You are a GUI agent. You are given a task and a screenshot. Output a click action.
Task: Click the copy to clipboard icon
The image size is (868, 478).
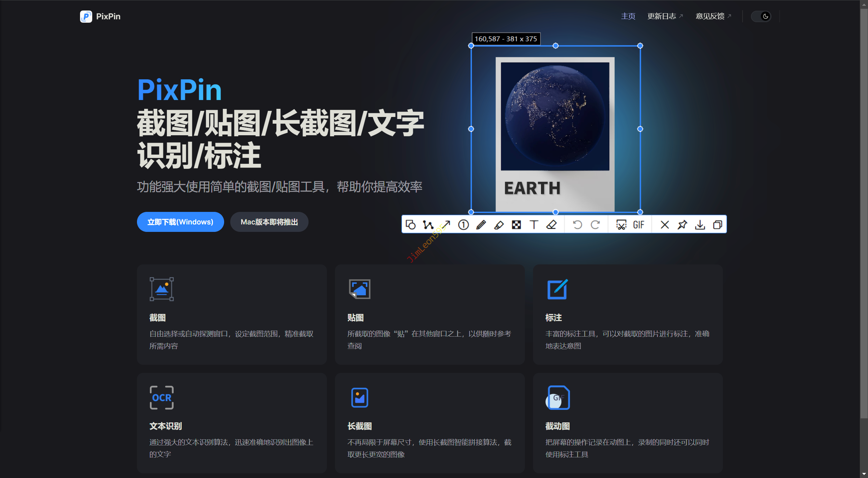click(717, 225)
